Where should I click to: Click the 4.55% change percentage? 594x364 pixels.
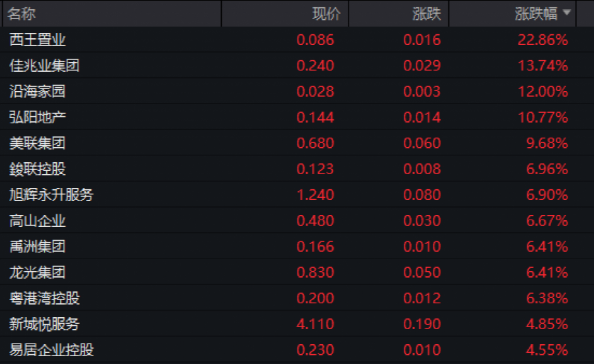547,350
